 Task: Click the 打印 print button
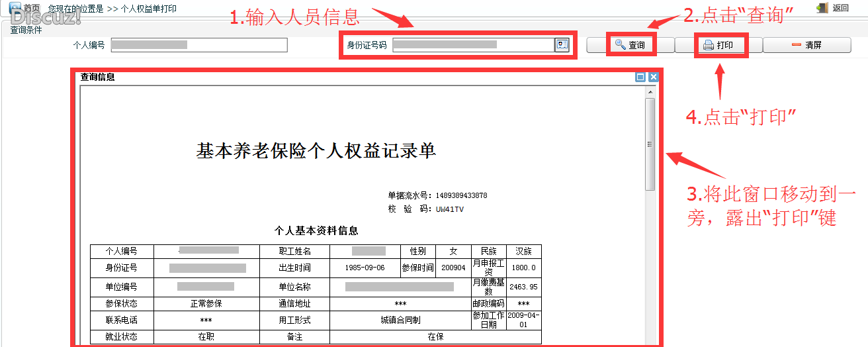[x=718, y=45]
